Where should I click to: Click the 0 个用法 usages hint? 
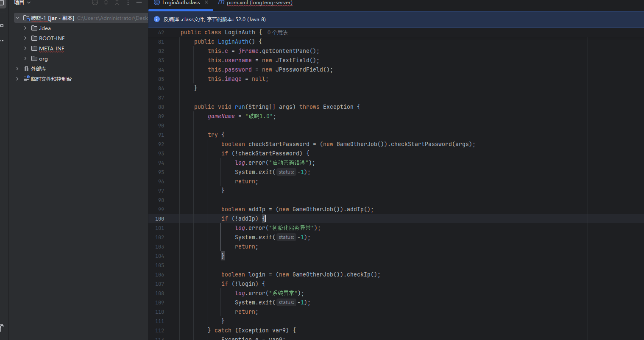coord(277,32)
